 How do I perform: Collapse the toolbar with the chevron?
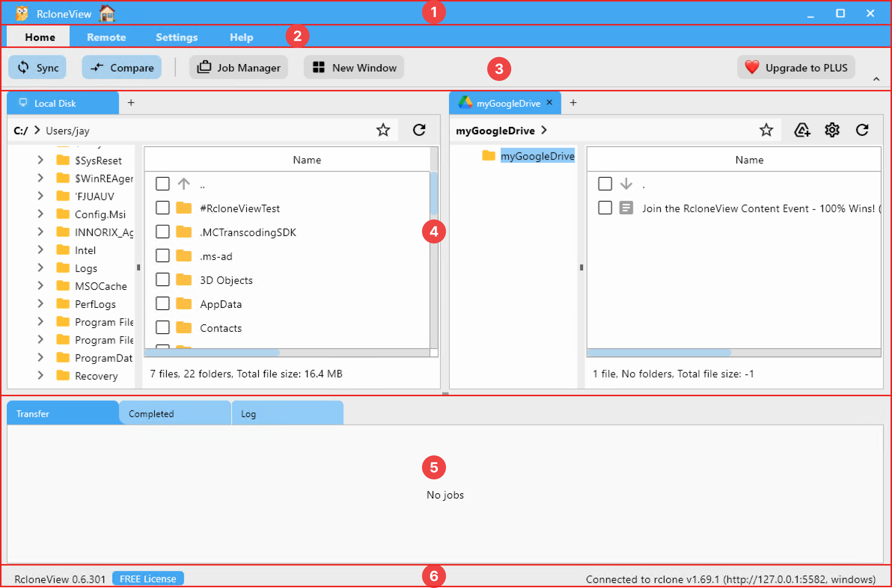[877, 79]
